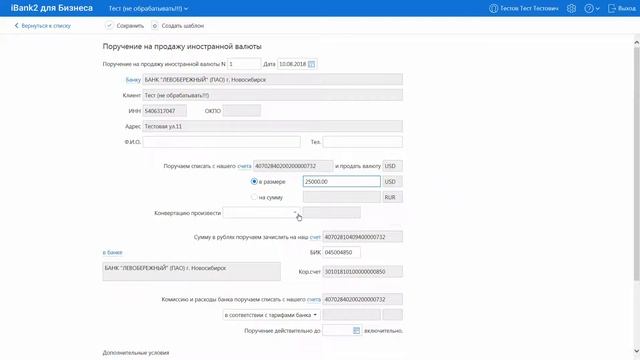640x360 pixels.
Task: Click the Кор.счет field
Action: coord(362,271)
